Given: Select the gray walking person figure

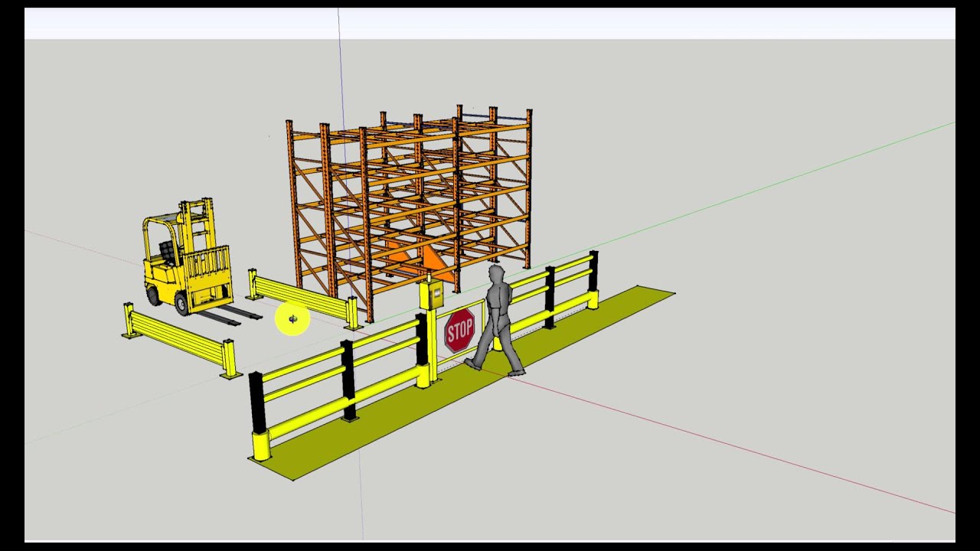Looking at the screenshot, I should [495, 320].
